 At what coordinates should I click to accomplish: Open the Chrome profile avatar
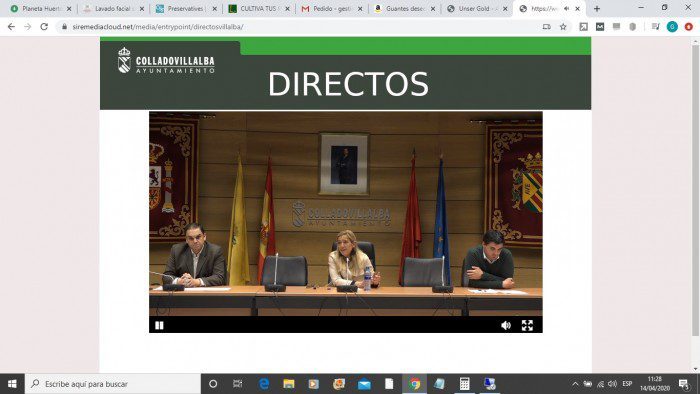pyautogui.click(x=672, y=27)
